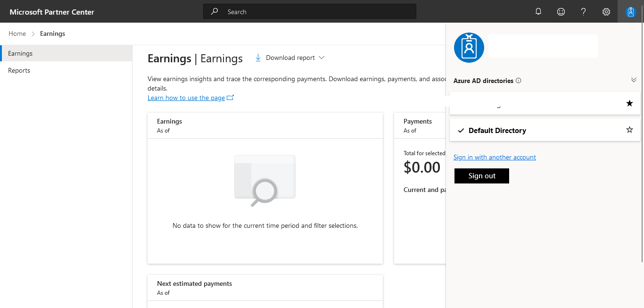Open the feedback smiley icon
This screenshot has height=308, width=644.
[x=561, y=12]
